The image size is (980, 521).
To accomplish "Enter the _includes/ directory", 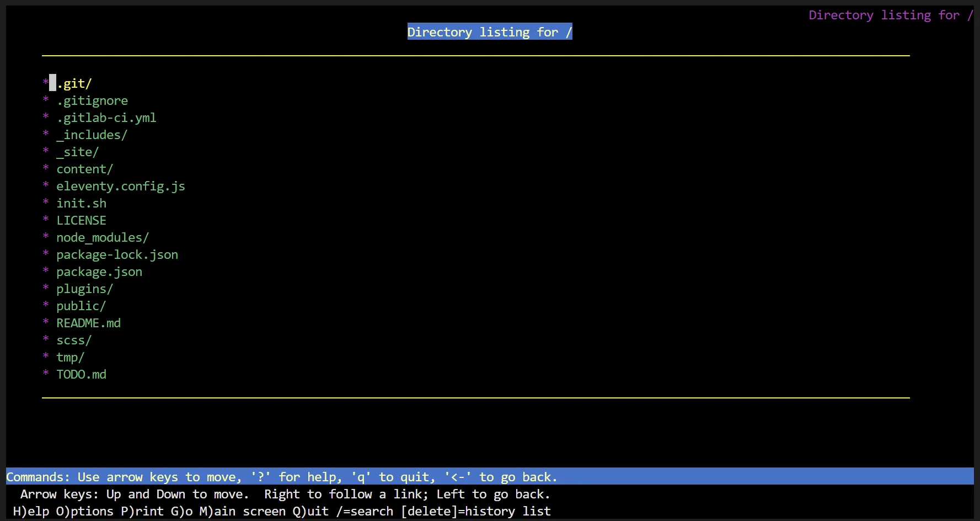I will [x=92, y=135].
